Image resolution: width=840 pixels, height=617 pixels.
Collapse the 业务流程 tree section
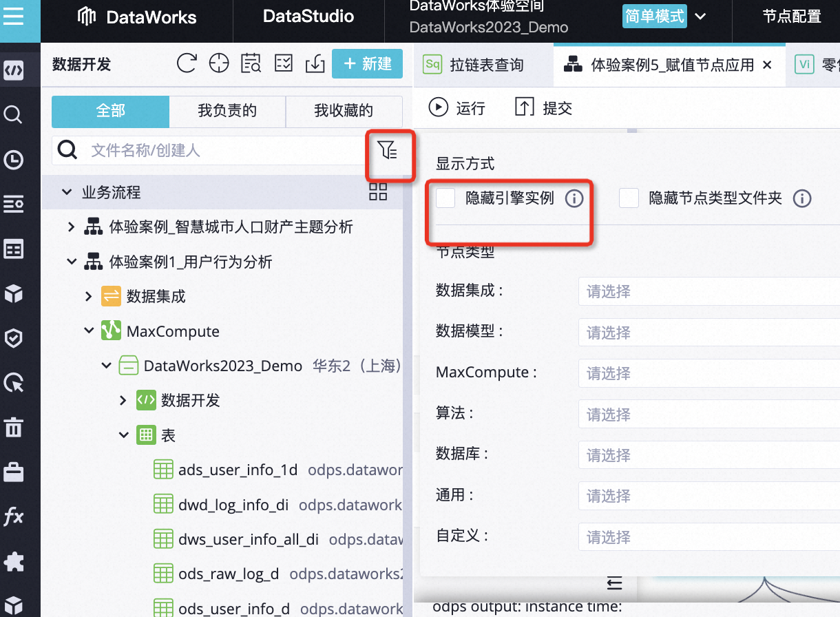[x=67, y=192]
